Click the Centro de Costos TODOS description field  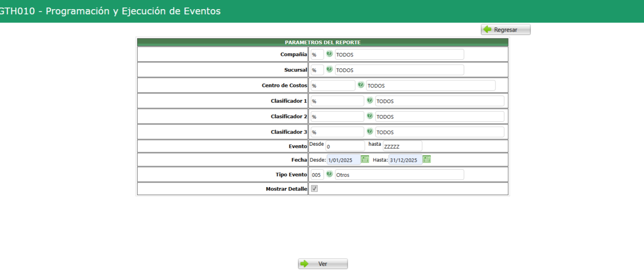point(431,86)
